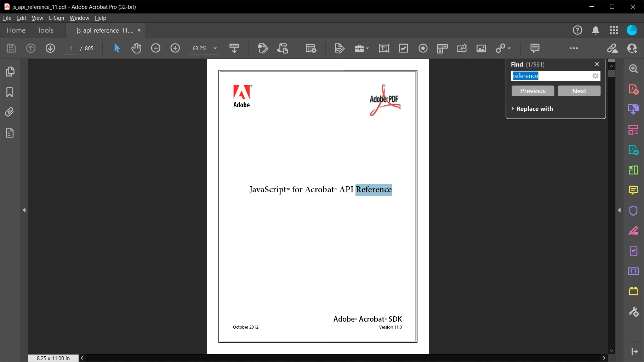This screenshot has width=644, height=362.
Task: Open the Prepare Form settings icon
Action: pos(311,48)
